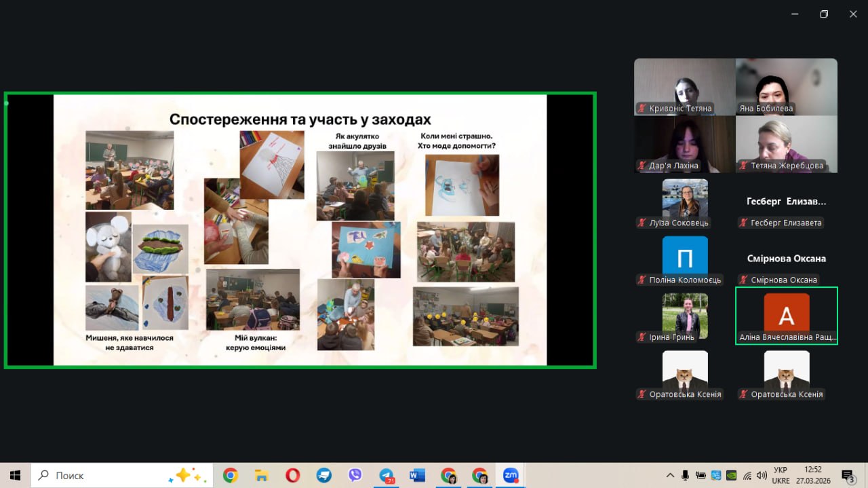Image resolution: width=868 pixels, height=488 pixels.
Task: Click Поліна Коломоєць participant tile
Action: tap(685, 259)
